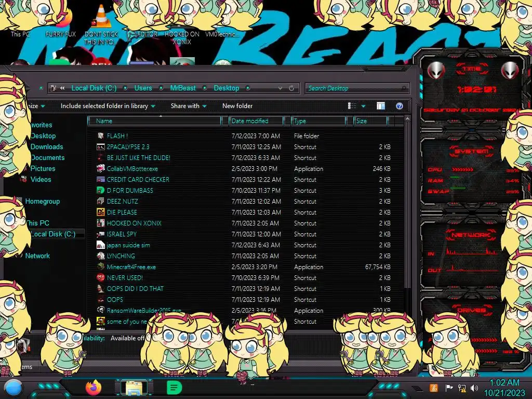Open DONT STICK THIS VLC desktop icon
The image size is (532, 399).
click(101, 16)
